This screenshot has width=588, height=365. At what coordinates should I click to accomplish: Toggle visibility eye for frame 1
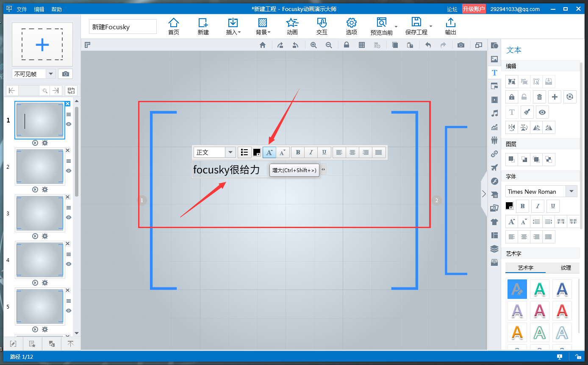(x=68, y=124)
